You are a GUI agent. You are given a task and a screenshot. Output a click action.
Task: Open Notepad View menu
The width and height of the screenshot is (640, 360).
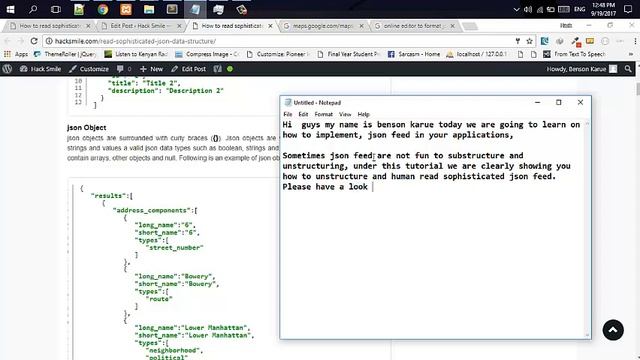345,114
